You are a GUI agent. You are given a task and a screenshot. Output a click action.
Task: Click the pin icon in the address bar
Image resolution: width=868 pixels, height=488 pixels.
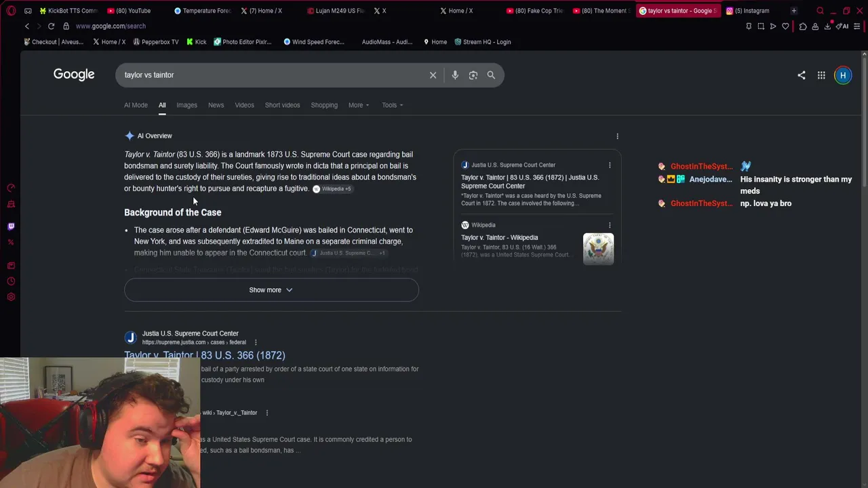(749, 26)
